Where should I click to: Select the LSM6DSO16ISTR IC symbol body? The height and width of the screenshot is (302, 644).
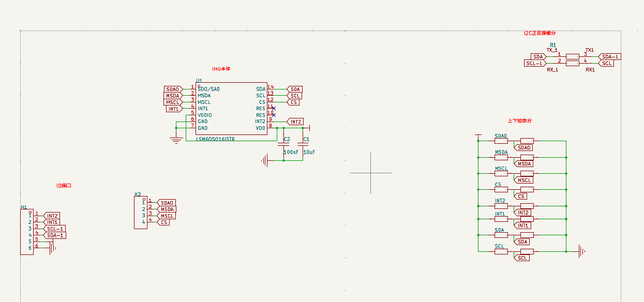coord(231,109)
